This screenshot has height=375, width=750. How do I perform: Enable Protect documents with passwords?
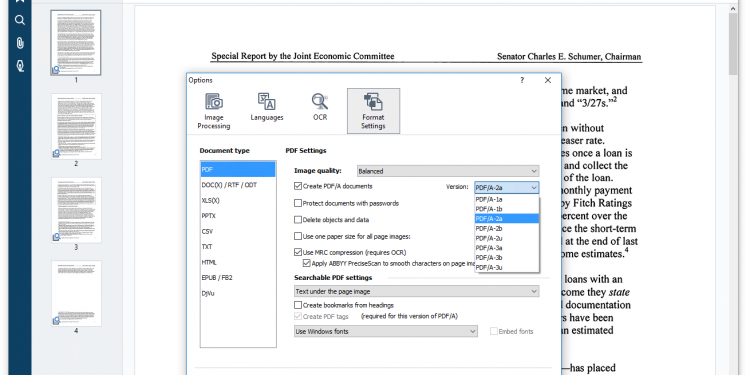point(298,203)
